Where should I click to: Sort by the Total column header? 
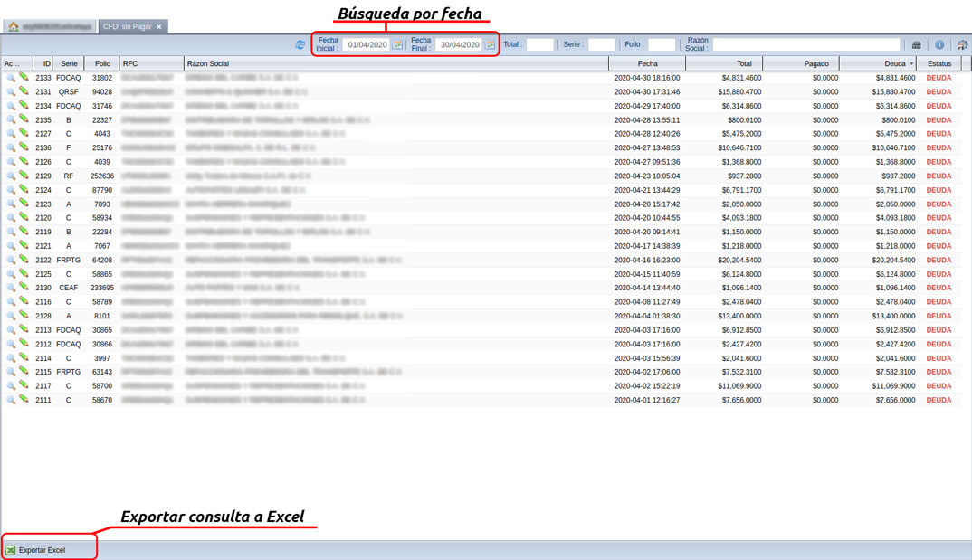pyautogui.click(x=743, y=64)
